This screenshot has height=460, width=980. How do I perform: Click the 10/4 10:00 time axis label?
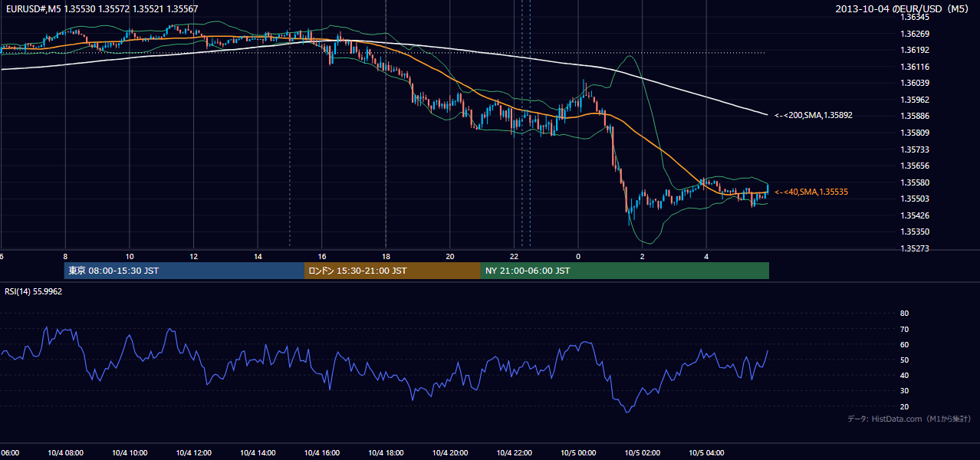(130, 453)
